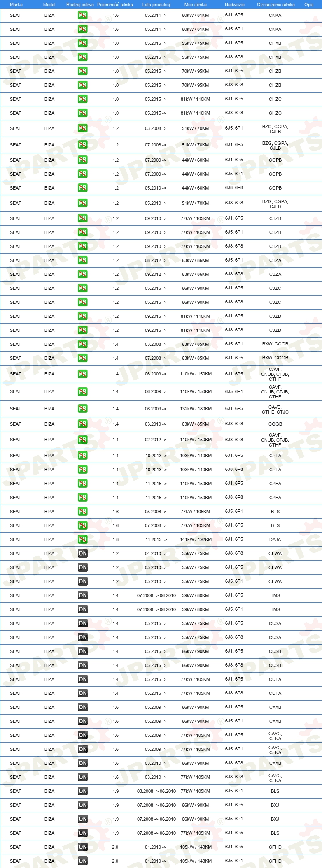Select the PB icon in the 05.2008 BTS row
The height and width of the screenshot is (868, 322).
(82, 512)
